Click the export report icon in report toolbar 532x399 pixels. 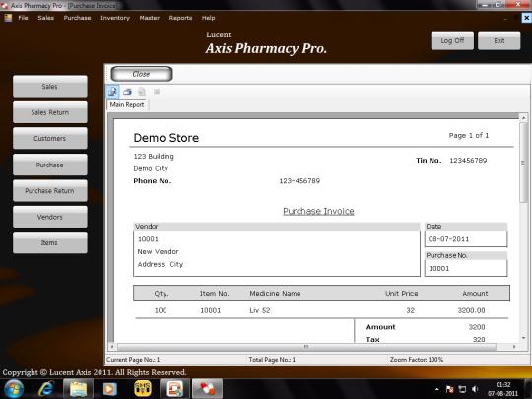113,92
